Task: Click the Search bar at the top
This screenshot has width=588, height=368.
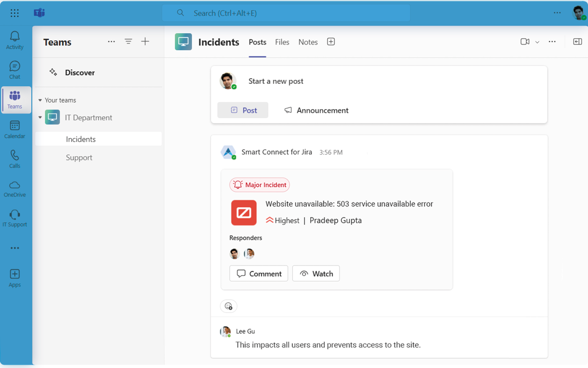Action: coord(286,13)
